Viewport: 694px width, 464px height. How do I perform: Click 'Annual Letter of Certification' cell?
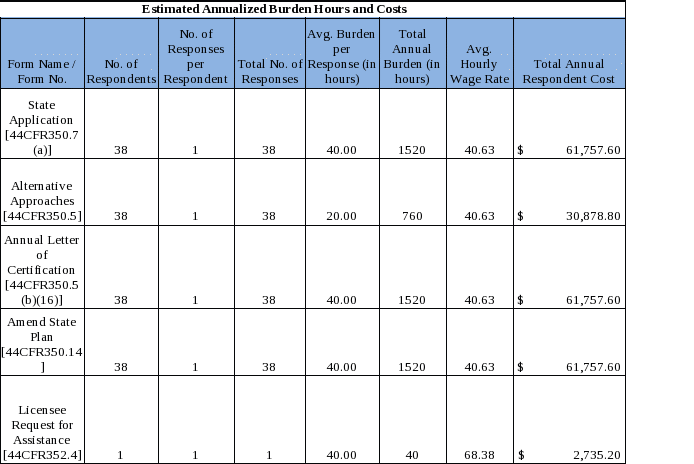pyautogui.click(x=42, y=267)
